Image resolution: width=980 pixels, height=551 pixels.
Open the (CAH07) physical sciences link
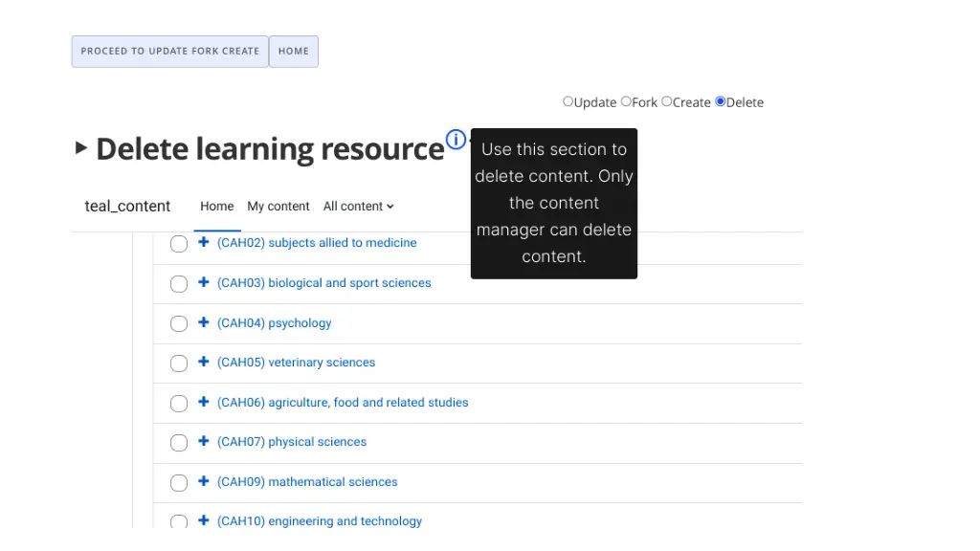(292, 442)
